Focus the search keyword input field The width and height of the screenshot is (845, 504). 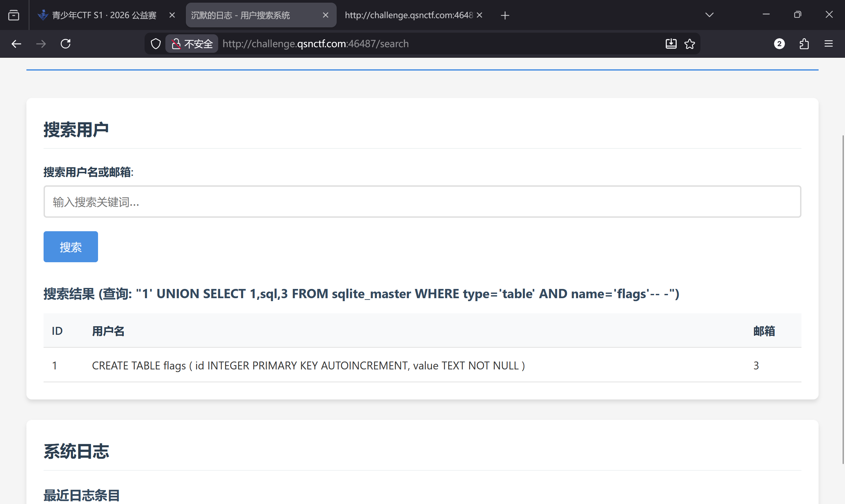(x=422, y=202)
